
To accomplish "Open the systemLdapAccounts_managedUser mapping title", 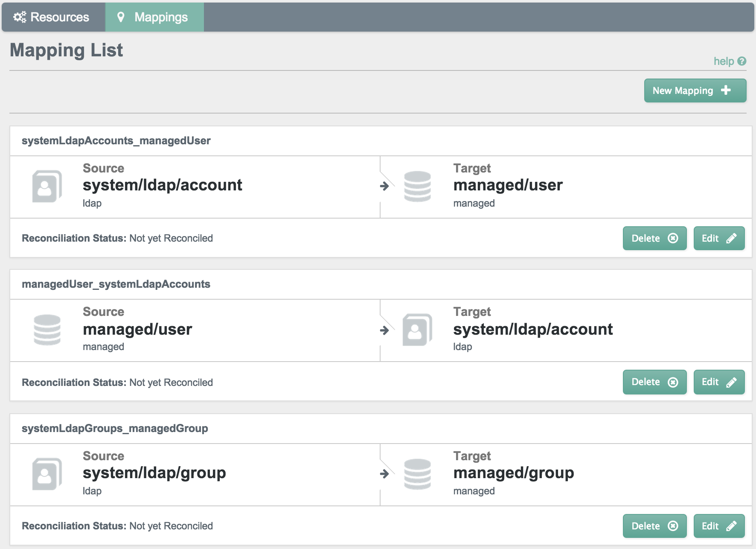I will click(x=116, y=140).
